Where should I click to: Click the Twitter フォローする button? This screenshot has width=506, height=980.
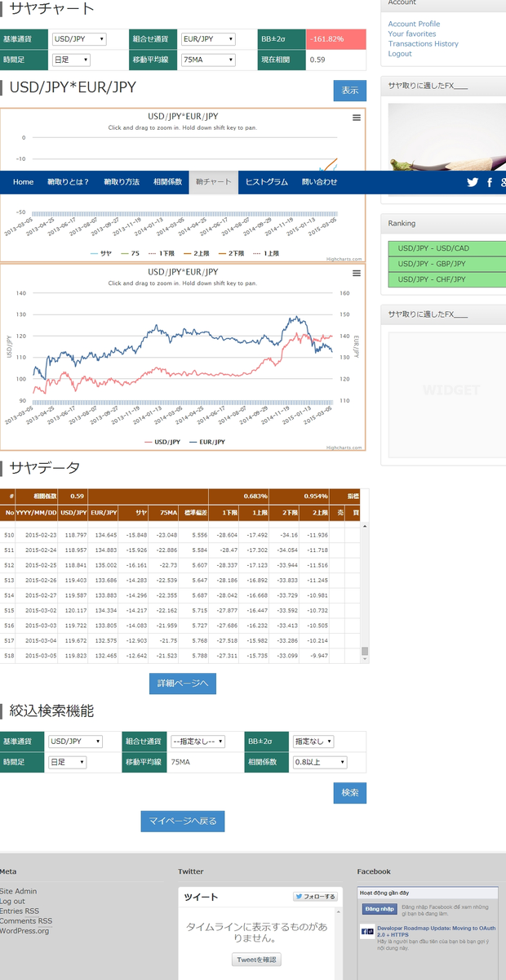[315, 897]
